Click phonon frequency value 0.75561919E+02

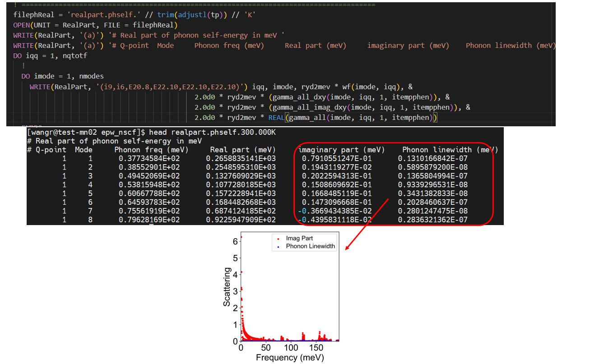click(x=149, y=211)
